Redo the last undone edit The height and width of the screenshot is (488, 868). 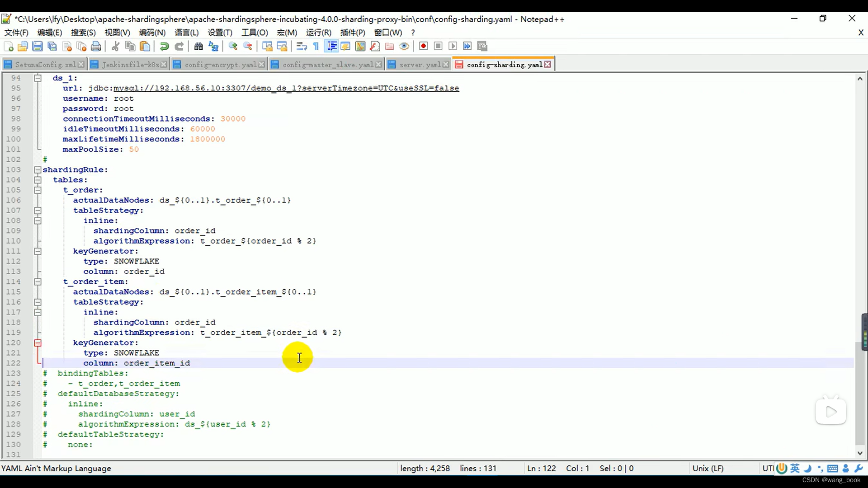179,46
